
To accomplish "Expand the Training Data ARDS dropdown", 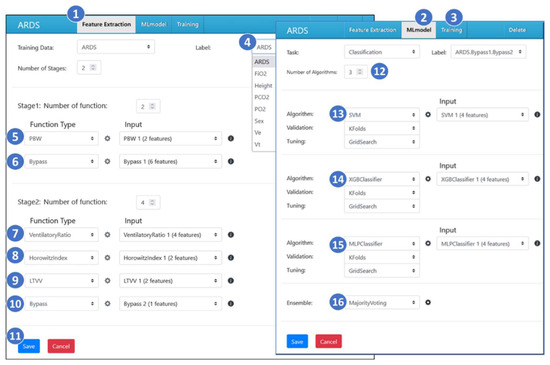I will point(116,47).
